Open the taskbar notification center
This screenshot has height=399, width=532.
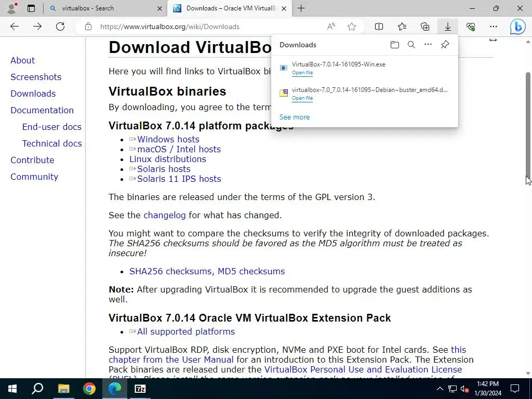515,389
